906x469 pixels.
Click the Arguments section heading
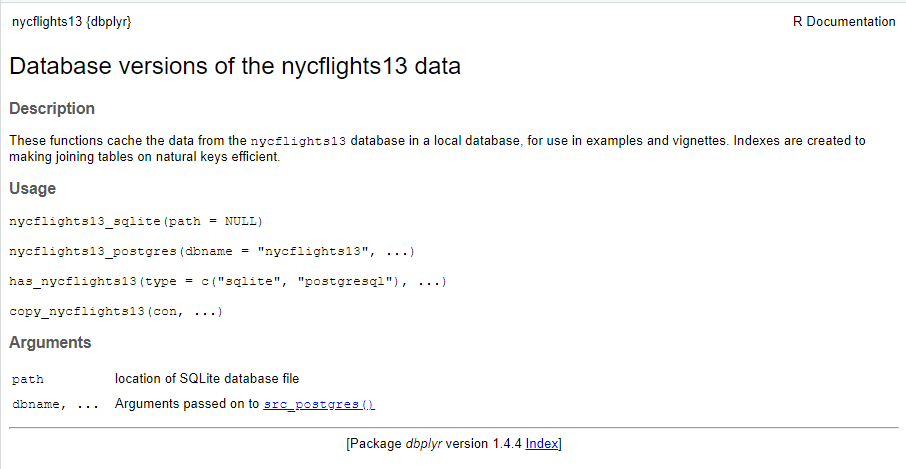50,343
